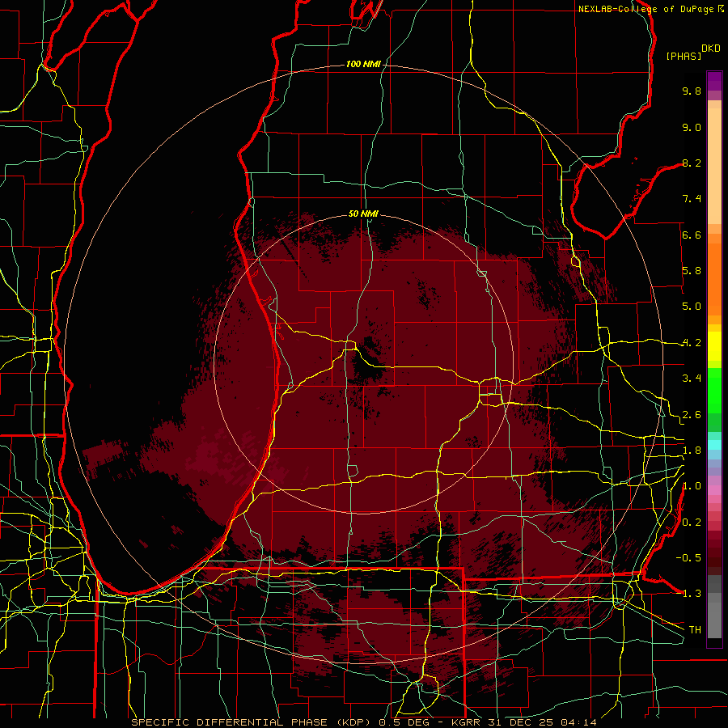Click the 5.8 value on the legend
This screenshot has height=728, width=728.
[692, 271]
